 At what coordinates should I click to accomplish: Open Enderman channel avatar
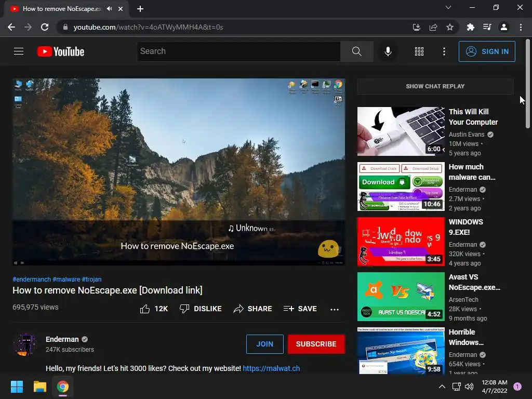point(26,344)
